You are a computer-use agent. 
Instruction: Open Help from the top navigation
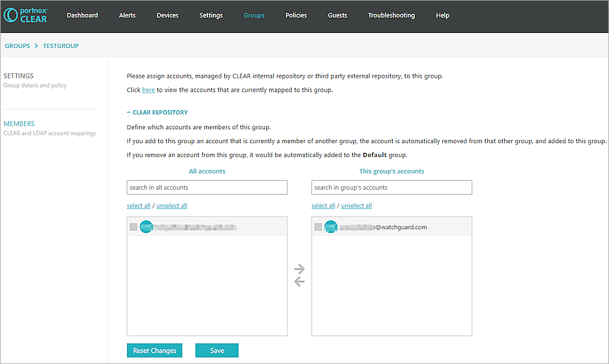click(x=442, y=16)
